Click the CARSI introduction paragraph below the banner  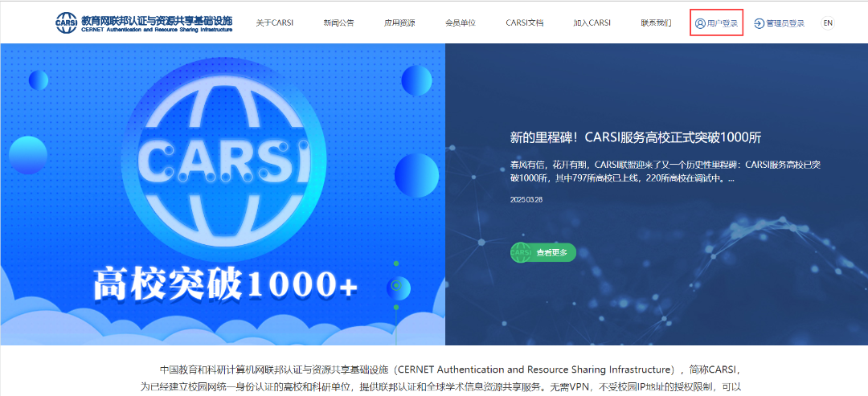point(434,378)
